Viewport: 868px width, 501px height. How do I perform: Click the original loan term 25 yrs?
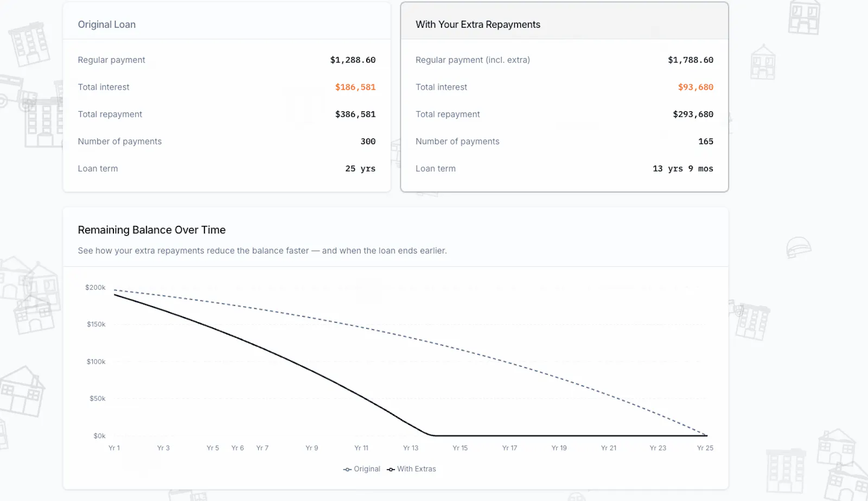[360, 168]
